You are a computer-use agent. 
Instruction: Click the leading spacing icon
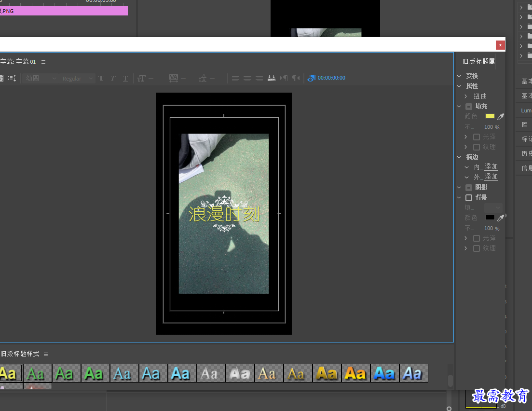point(203,79)
